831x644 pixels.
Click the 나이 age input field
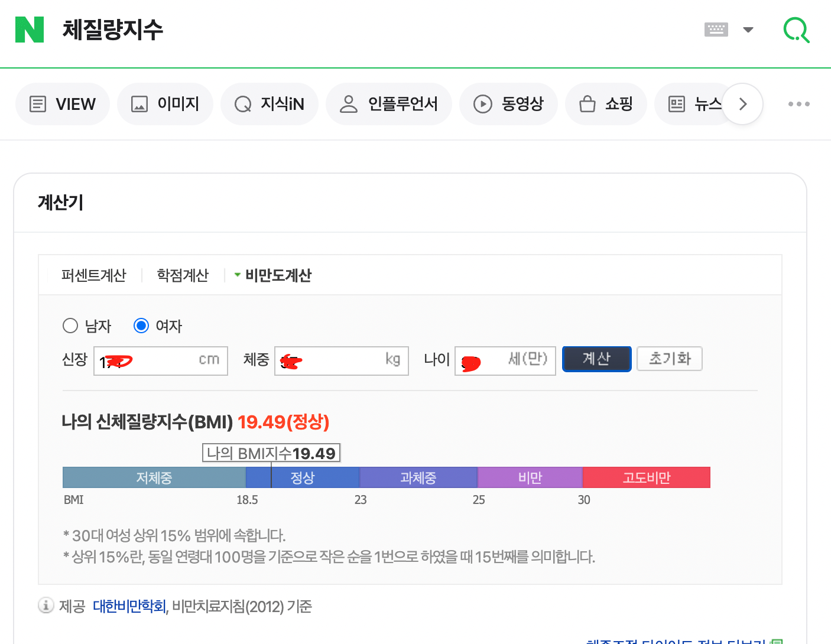[x=505, y=361]
